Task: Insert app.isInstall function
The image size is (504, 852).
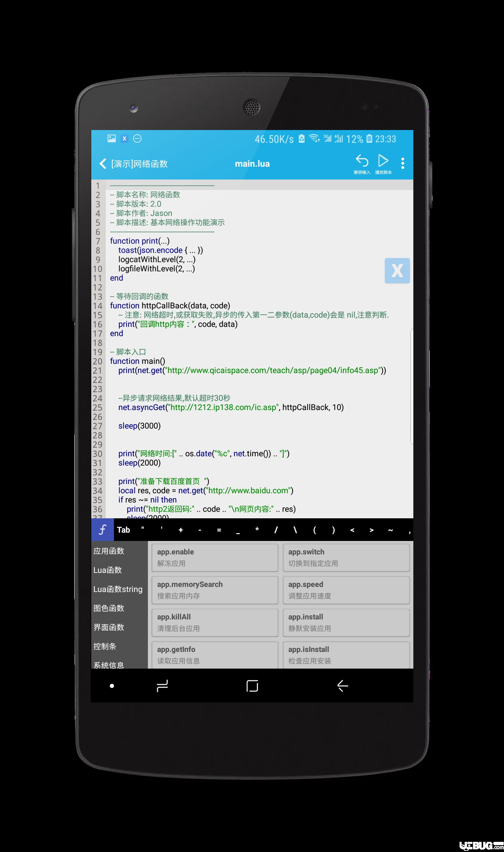Action: (346, 655)
